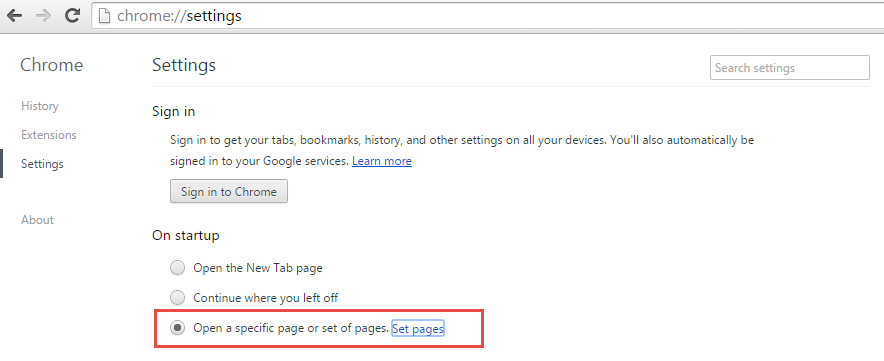
Task: Go back with the browser back arrow
Action: pyautogui.click(x=15, y=16)
